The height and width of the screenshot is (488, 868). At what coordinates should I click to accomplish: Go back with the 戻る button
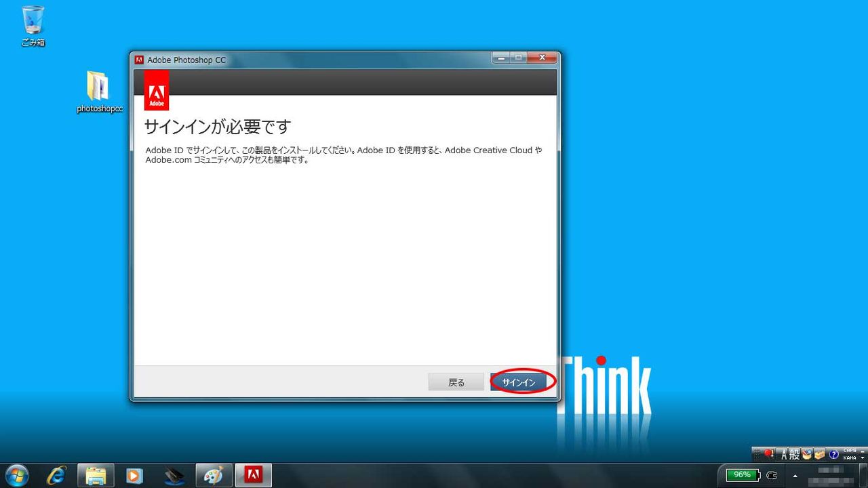456,382
